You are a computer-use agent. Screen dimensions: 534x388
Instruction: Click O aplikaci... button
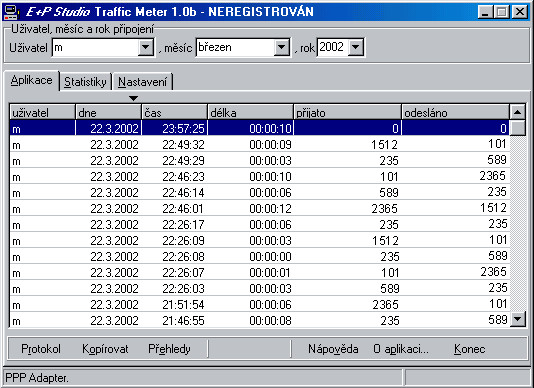point(401,349)
